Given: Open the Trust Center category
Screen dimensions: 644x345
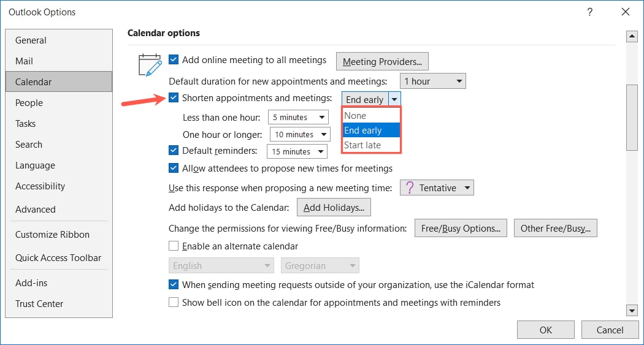Looking at the screenshot, I should tap(59, 303).
